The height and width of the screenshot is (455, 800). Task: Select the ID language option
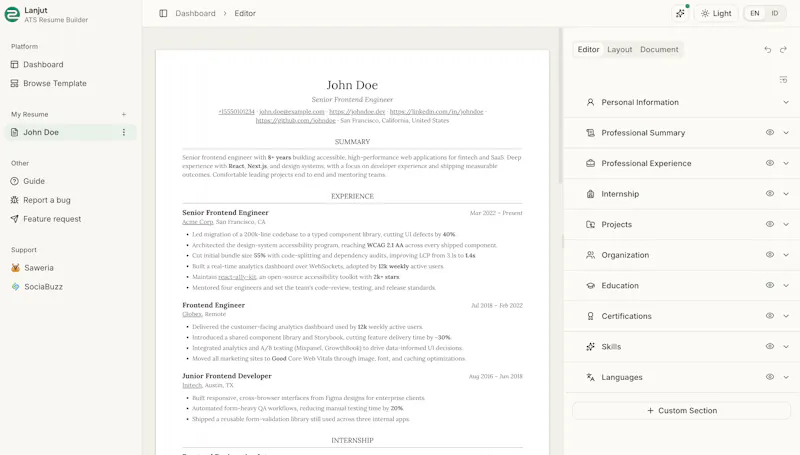coord(774,13)
